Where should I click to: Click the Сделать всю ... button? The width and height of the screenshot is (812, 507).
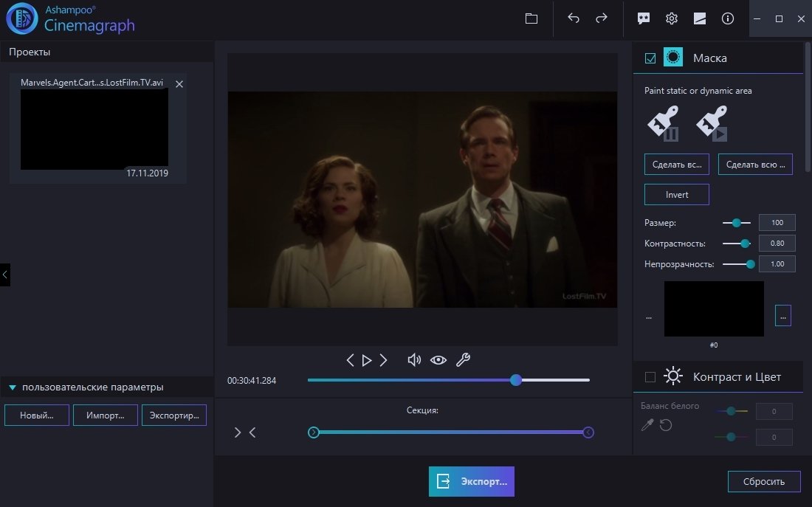click(756, 164)
